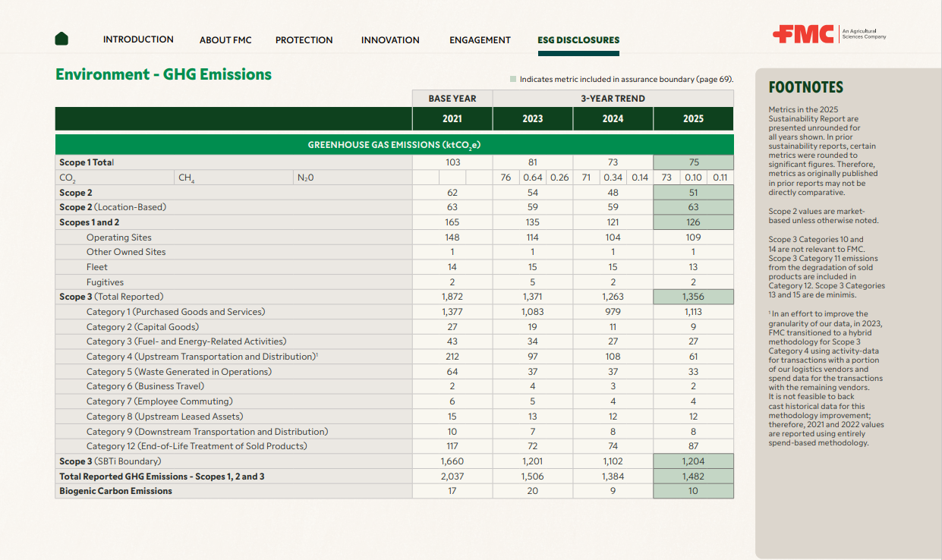The image size is (942, 560).
Task: Click Category 3 (Fuel- and Energy-Related Activities)
Action: point(187,341)
